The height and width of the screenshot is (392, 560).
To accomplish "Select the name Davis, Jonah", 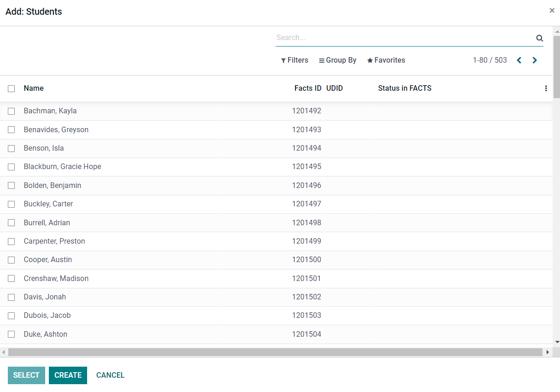I will click(x=45, y=297).
